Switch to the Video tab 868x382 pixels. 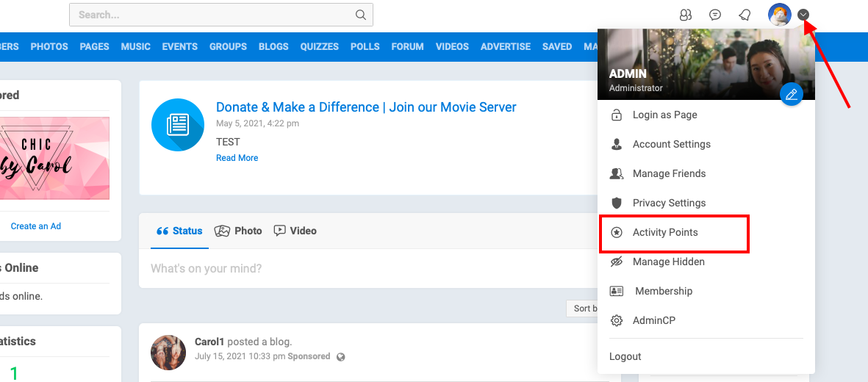pos(295,231)
